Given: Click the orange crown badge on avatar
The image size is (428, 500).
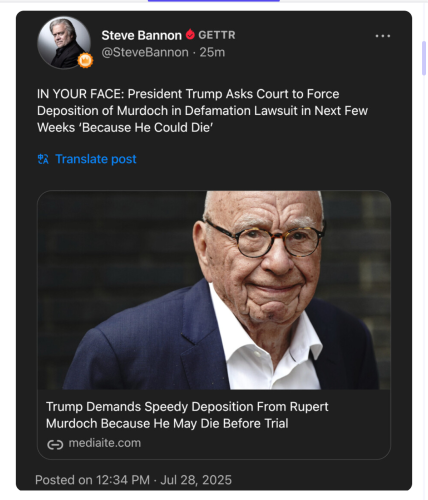Looking at the screenshot, I should pos(85,61).
